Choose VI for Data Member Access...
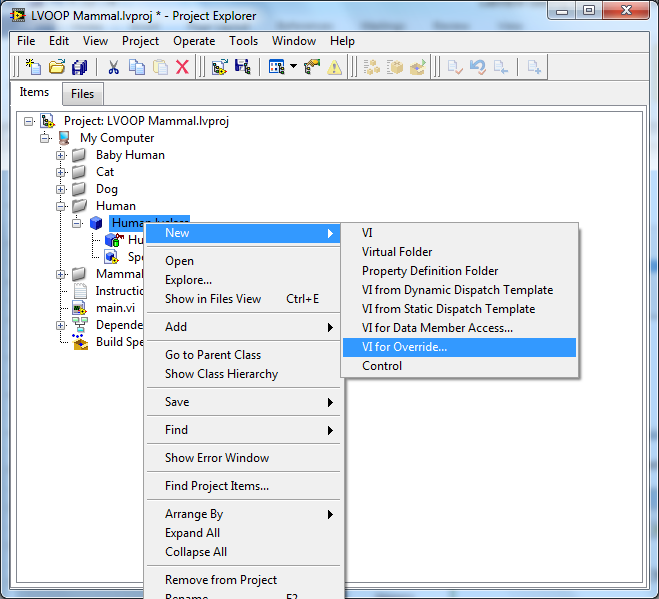The width and height of the screenshot is (659, 599). [x=459, y=328]
